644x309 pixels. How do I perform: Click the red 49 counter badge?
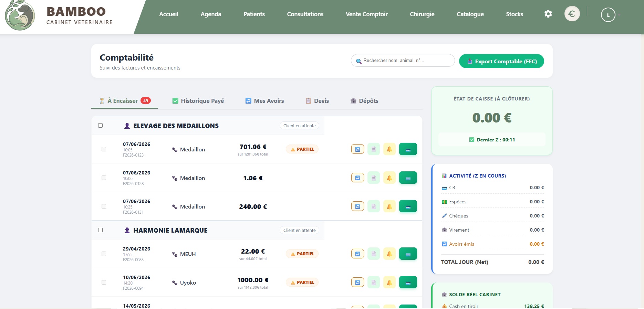pyautogui.click(x=146, y=100)
